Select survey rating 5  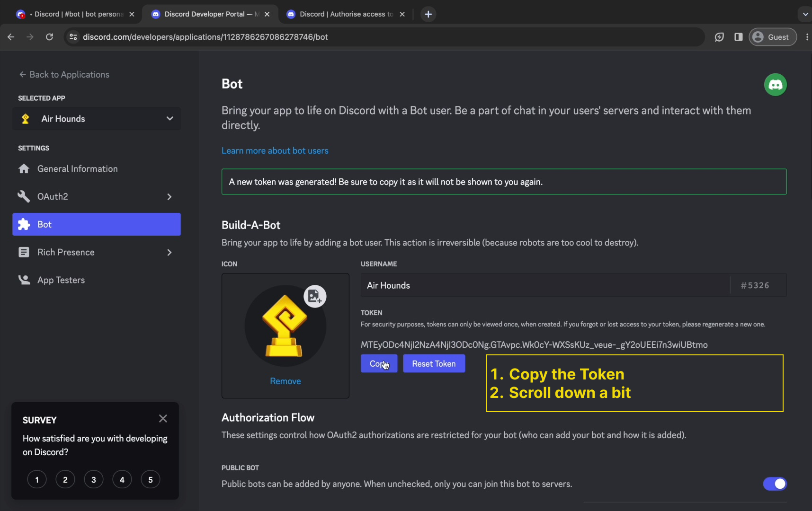tap(151, 480)
